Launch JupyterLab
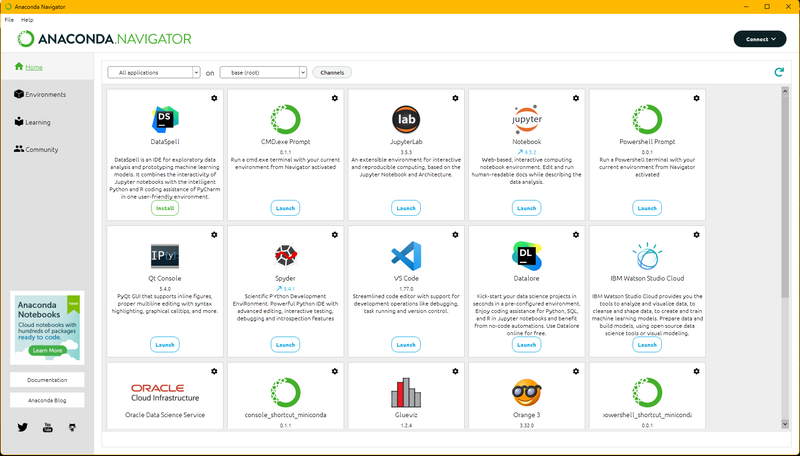Screen dimensions: 800x456 click(x=406, y=208)
